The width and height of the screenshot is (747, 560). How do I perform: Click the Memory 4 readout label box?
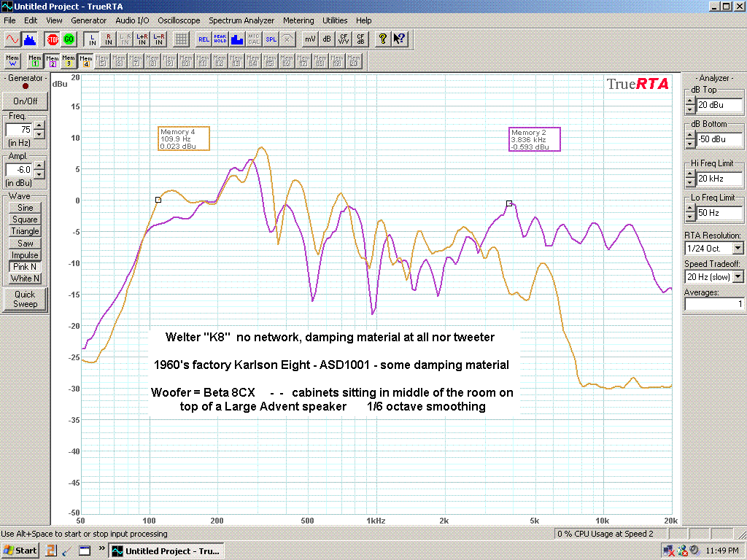click(184, 139)
